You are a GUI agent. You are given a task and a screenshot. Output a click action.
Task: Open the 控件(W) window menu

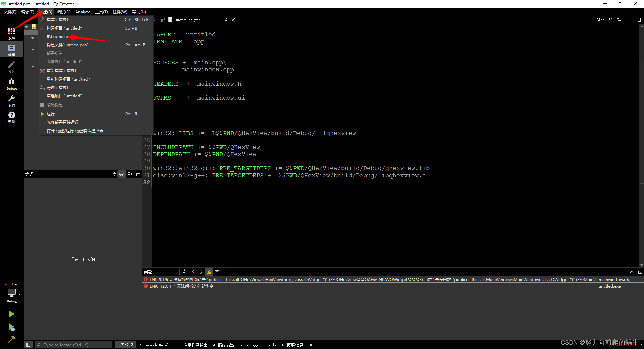click(x=120, y=12)
